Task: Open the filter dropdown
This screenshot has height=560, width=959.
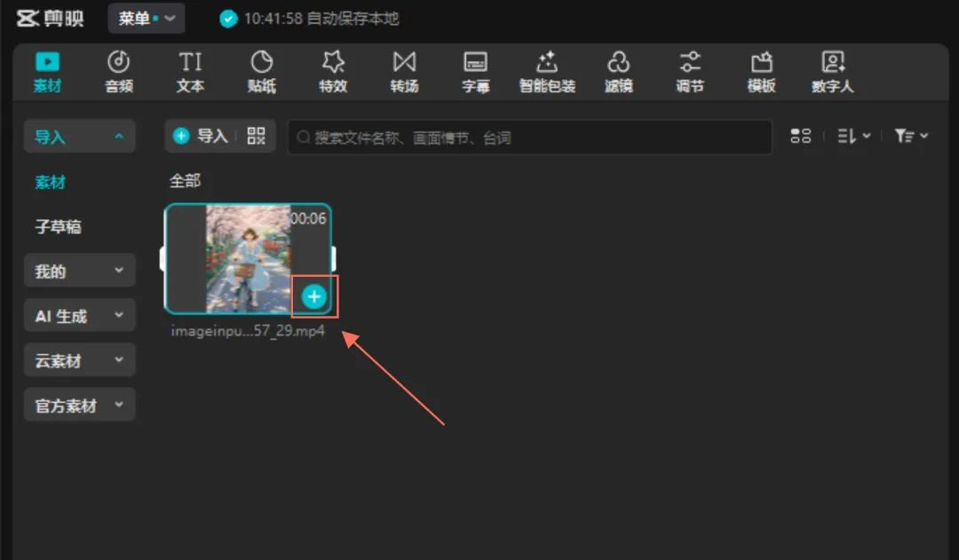Action: point(910,136)
